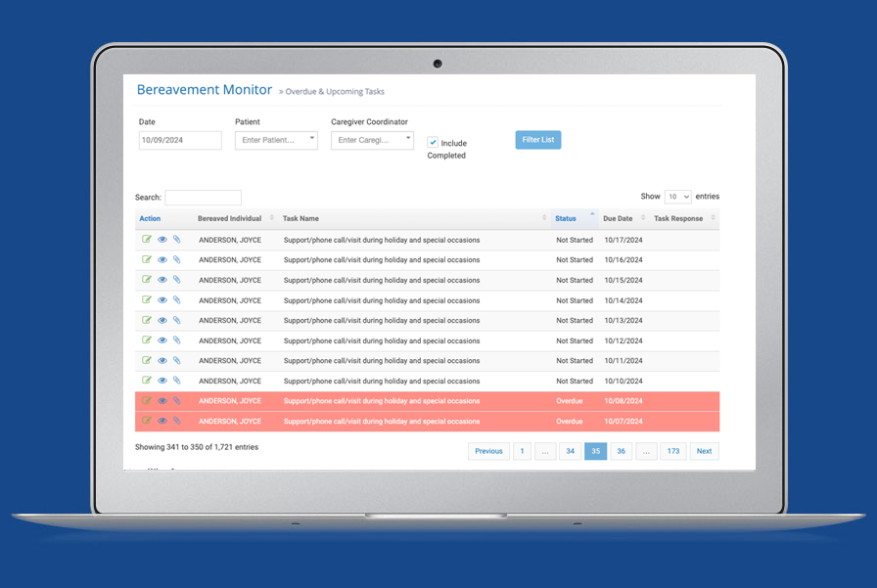Click ANDERSON, JOYCE in the 10/12/2024 row
This screenshot has height=588, width=877.
coord(230,340)
